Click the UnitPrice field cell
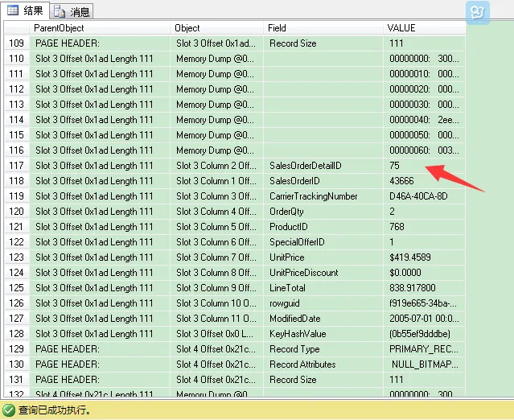The width and height of the screenshot is (514, 420). point(323,257)
